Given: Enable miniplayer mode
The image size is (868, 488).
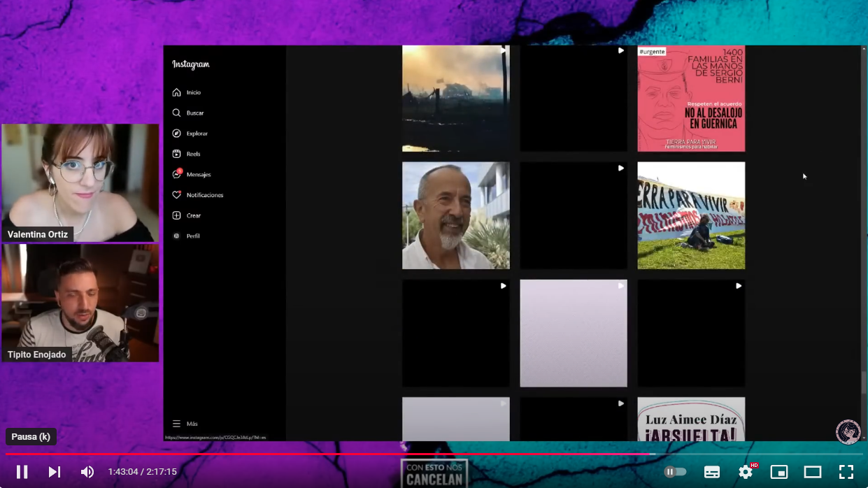Looking at the screenshot, I should (x=778, y=472).
